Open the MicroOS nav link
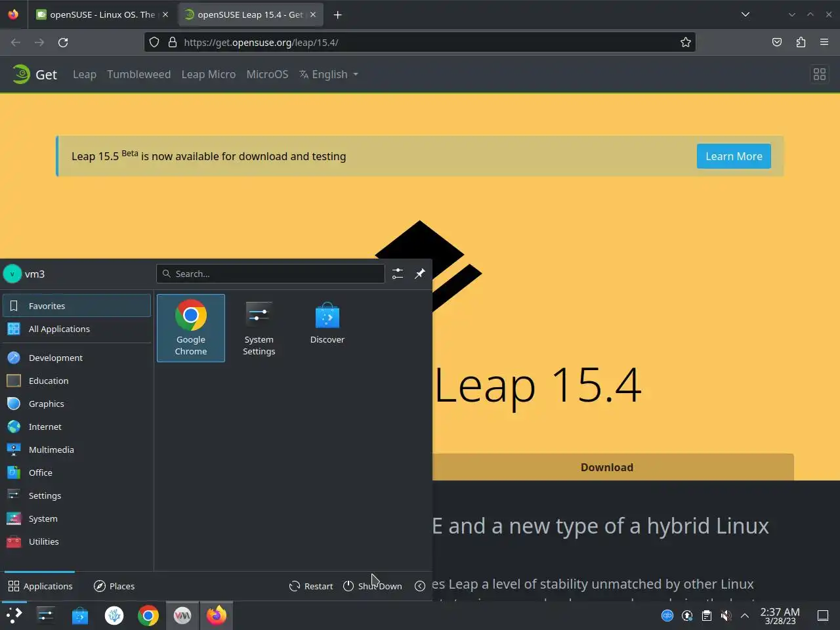Screen dimensions: 840x630 [x=267, y=74]
